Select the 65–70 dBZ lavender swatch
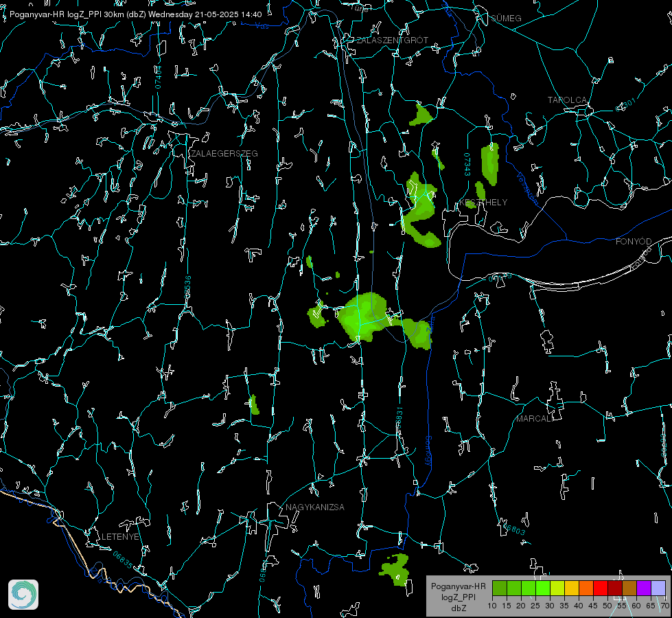This screenshot has width=672, height=618. [x=658, y=588]
